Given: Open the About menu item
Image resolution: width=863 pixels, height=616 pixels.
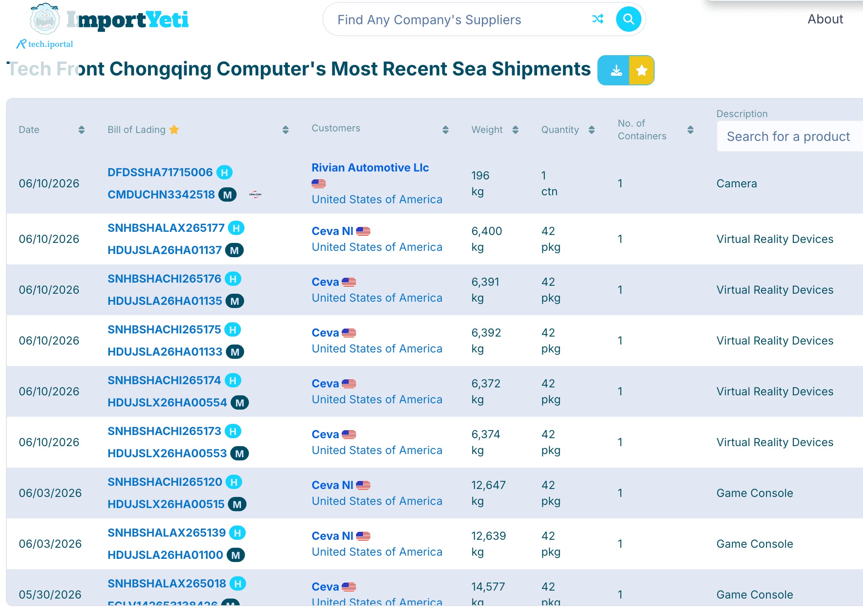Looking at the screenshot, I should click(x=825, y=19).
